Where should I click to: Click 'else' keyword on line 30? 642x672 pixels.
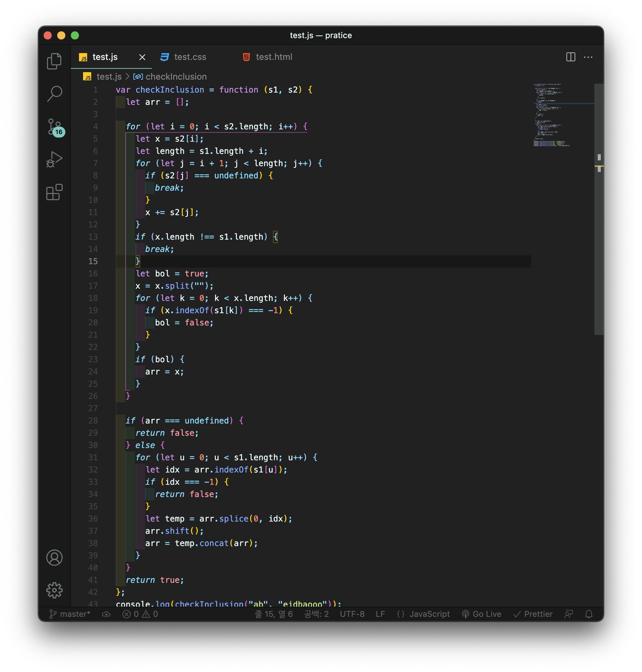click(x=145, y=445)
